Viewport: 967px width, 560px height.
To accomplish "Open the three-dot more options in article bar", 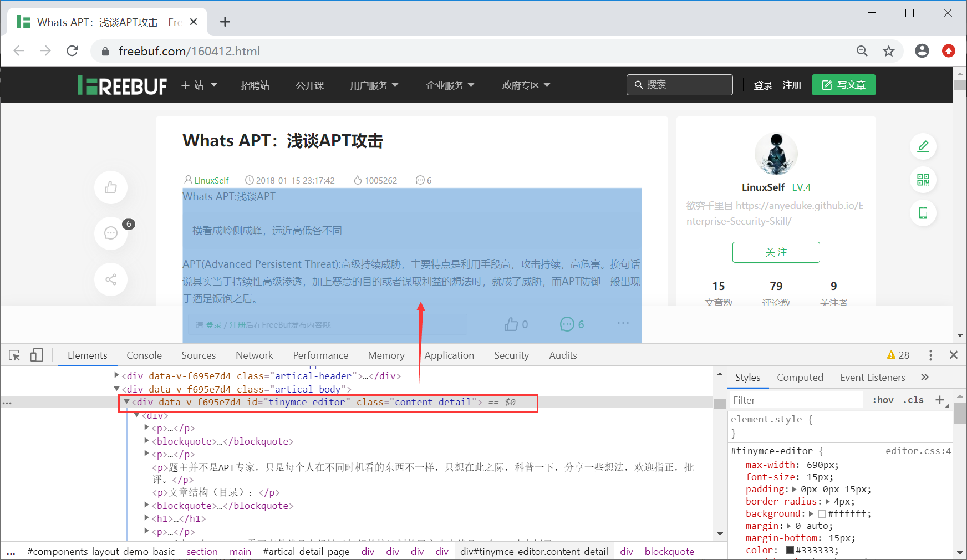I will (623, 323).
